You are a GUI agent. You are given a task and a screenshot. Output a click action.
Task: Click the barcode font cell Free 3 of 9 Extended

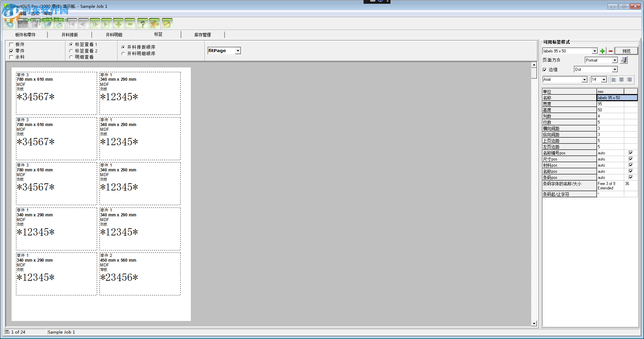[610, 186]
